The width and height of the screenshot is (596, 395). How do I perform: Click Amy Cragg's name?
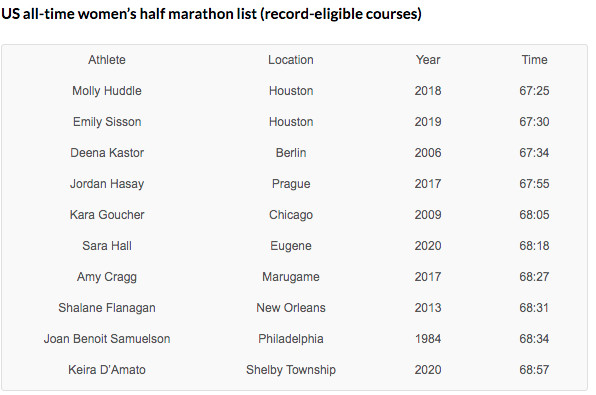coord(107,277)
